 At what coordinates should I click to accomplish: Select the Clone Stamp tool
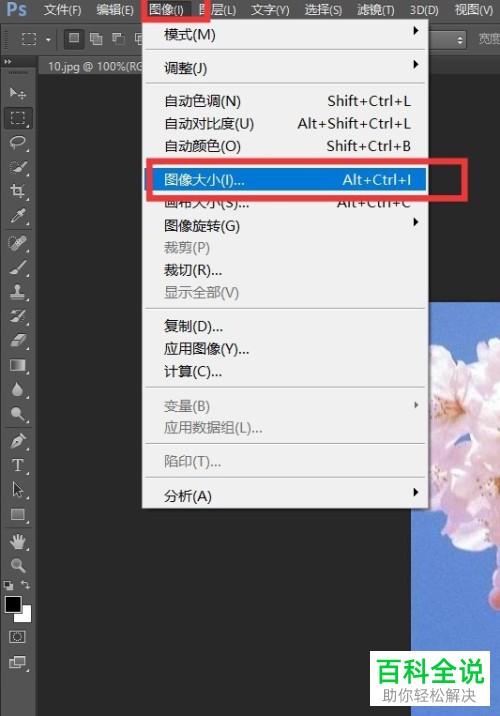[18, 291]
